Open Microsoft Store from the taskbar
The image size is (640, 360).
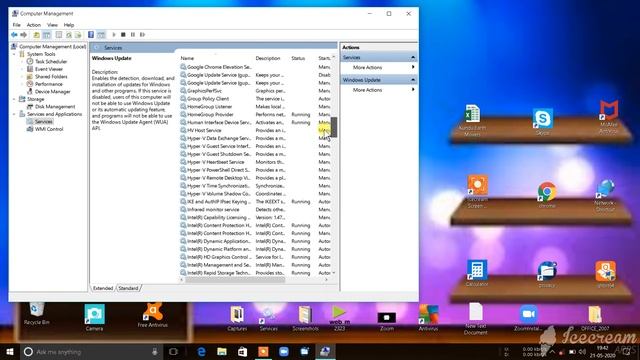coord(242,351)
